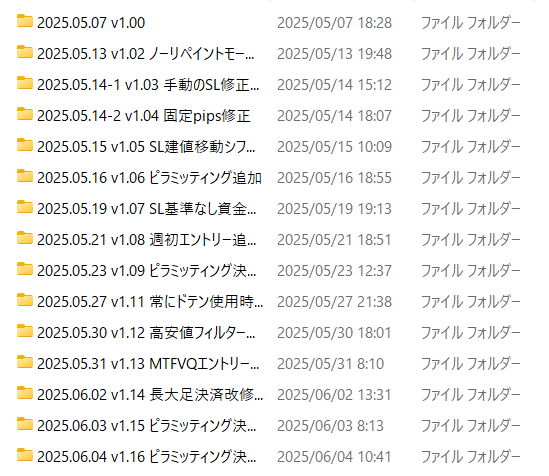Click the 2025.05.31 v1.13 MTFVQ folder name
Viewport: 549px width, 476px height.
[148, 364]
